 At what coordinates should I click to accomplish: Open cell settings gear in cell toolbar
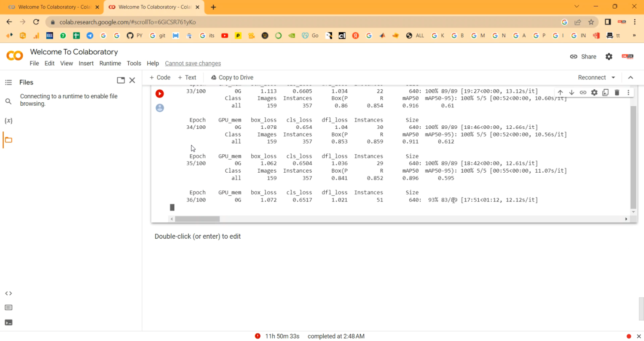(594, 92)
